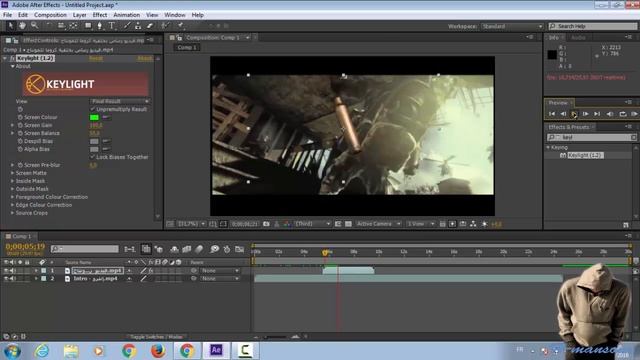The height and width of the screenshot is (360, 640).
Task: Toggle Draft 3D button in timeline
Action: (x=158, y=249)
